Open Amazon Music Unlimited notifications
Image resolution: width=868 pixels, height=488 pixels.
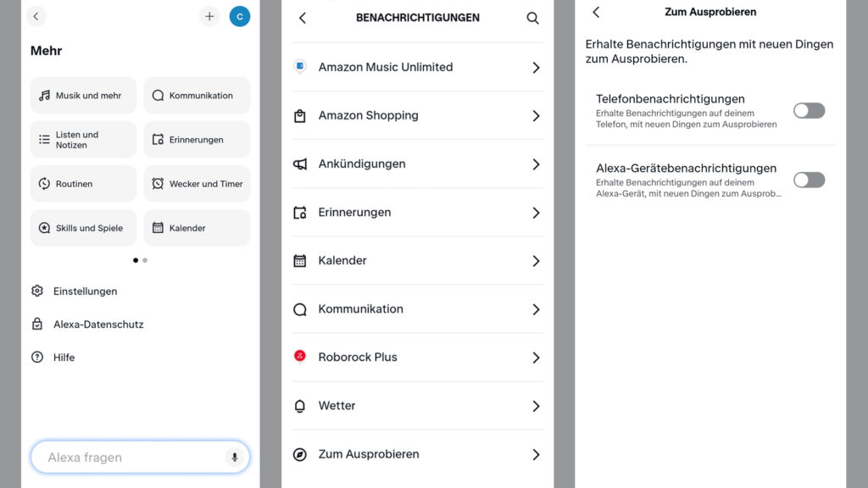[x=417, y=67]
